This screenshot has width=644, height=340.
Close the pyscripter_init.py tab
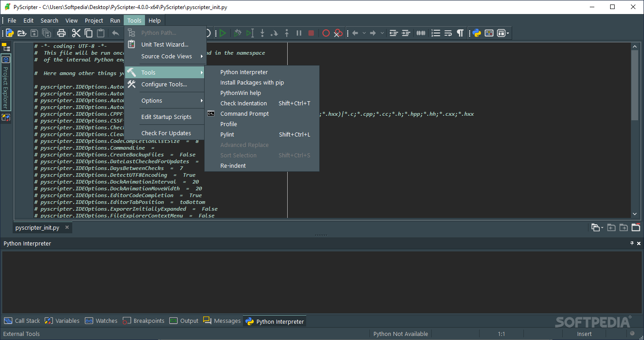(67, 227)
